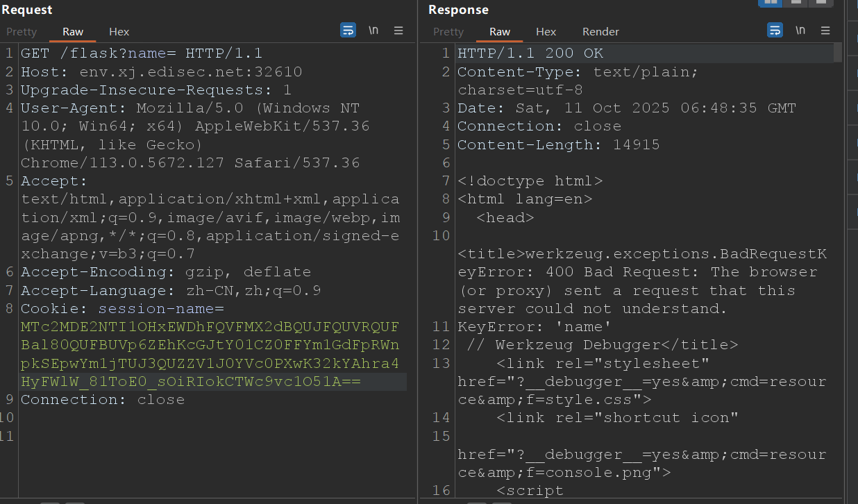
Task: Switch to the tabbed layout icon
Action: click(821, 2)
